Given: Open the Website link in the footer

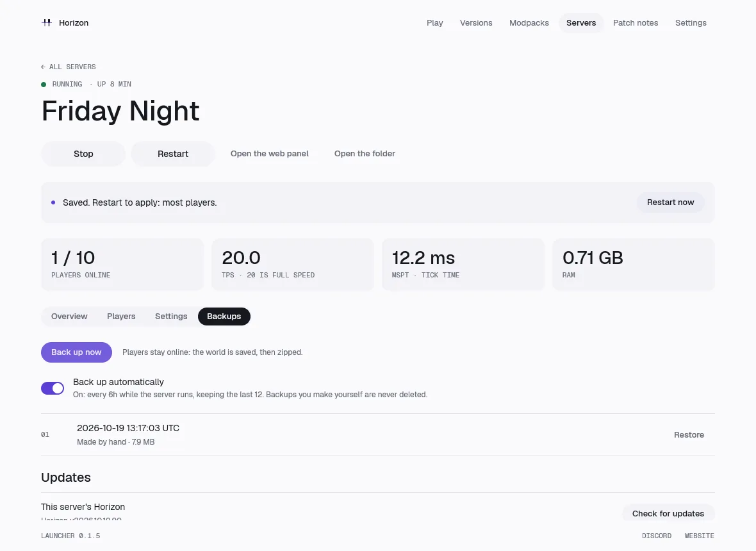Looking at the screenshot, I should click(x=699, y=536).
